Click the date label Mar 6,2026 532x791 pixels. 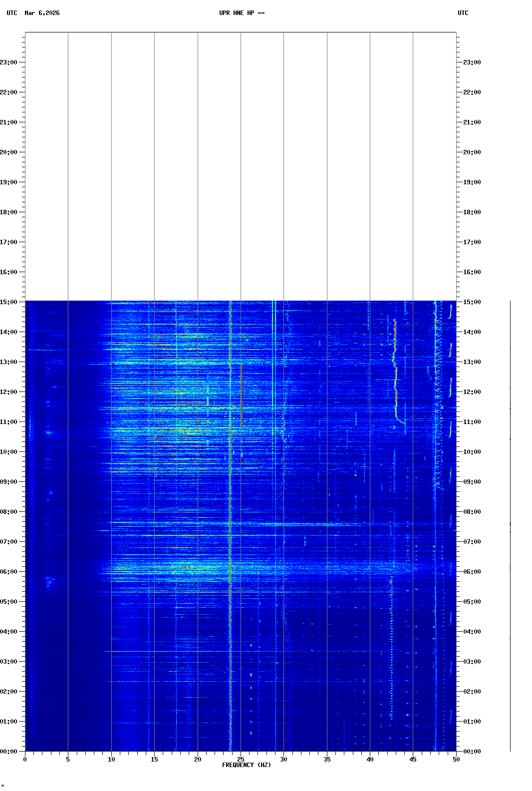[x=42, y=13]
